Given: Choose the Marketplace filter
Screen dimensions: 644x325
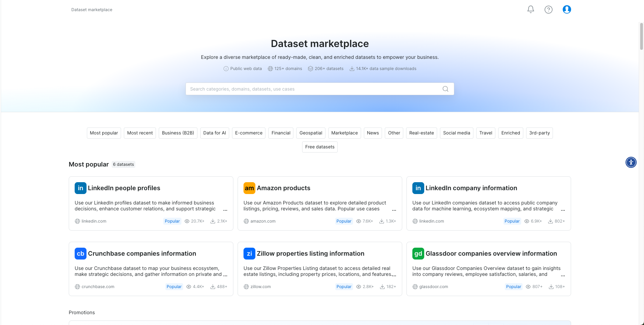Looking at the screenshot, I should 344,133.
